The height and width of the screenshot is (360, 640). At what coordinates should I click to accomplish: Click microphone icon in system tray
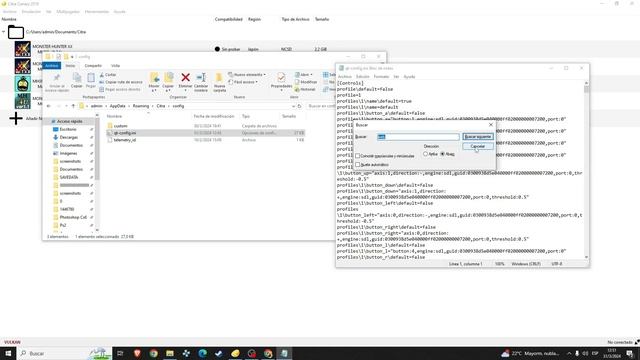[577, 353]
